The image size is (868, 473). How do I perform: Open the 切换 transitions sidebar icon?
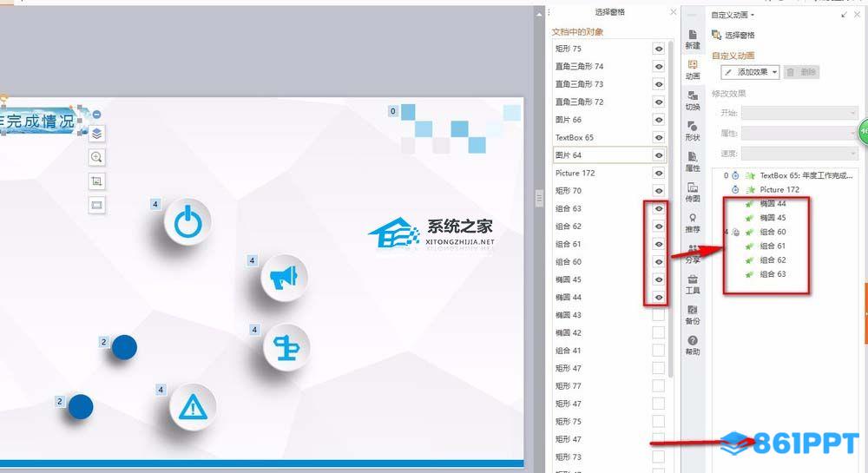693,101
